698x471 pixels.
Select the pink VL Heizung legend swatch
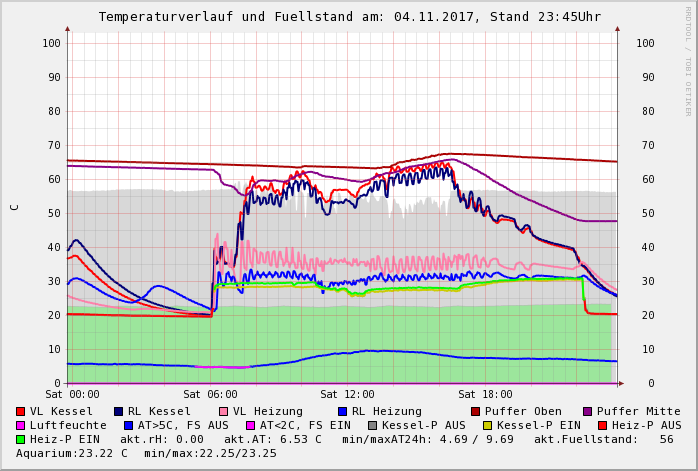point(224,411)
